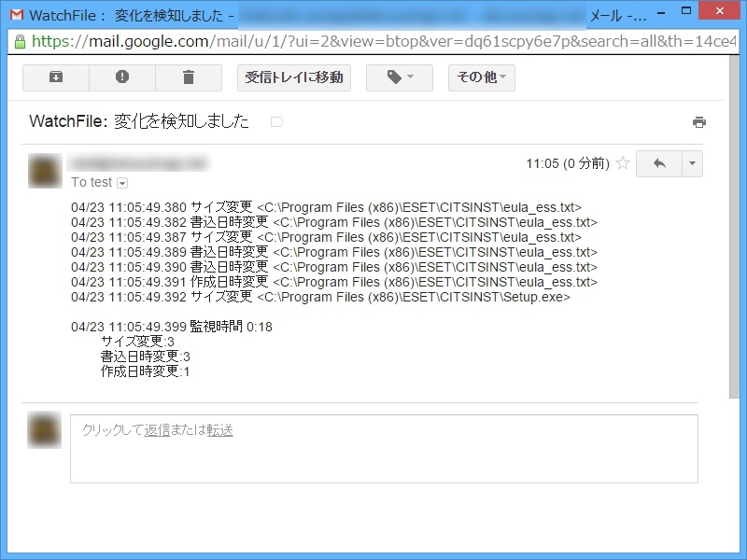Delete the email with the trash icon
Screen dimensions: 747x560
(x=189, y=77)
